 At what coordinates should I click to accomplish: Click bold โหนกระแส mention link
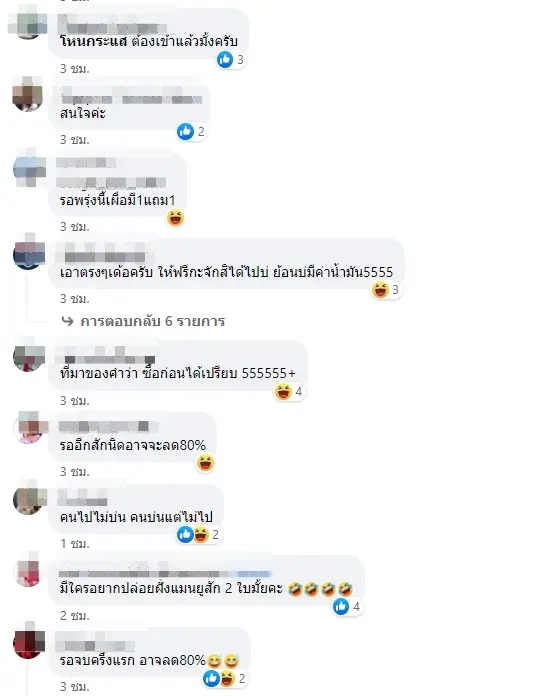pyautogui.click(x=94, y=41)
